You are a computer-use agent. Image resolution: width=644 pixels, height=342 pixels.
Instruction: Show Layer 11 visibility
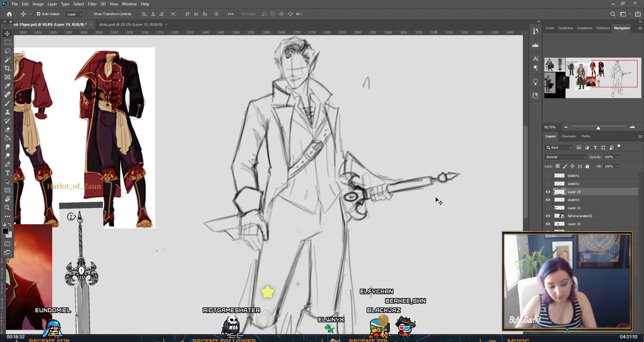coord(548,208)
